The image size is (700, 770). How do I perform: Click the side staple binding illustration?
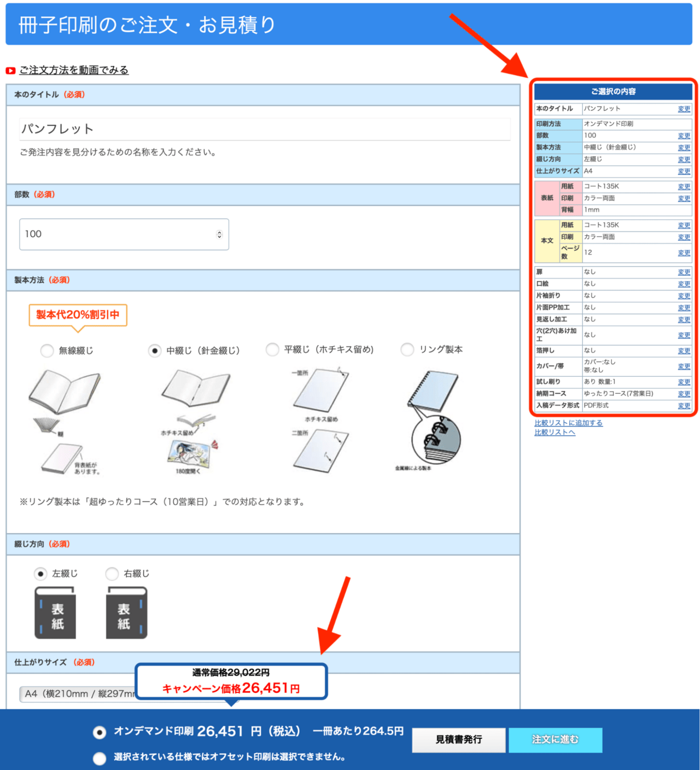tap(321, 420)
